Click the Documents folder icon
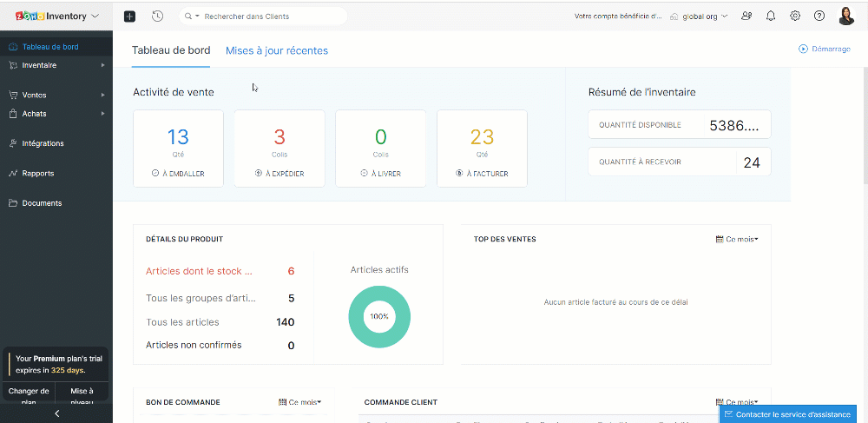This screenshot has width=868, height=423. point(13,203)
